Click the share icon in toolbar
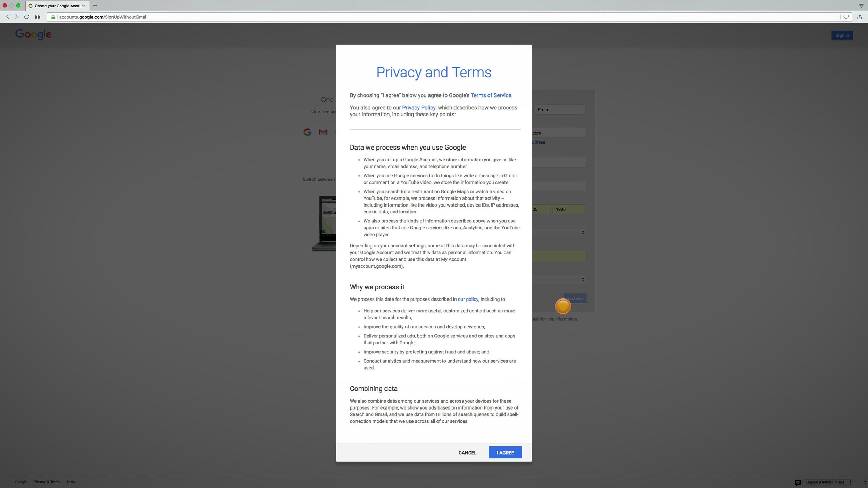The height and width of the screenshot is (488, 868). 860,17
